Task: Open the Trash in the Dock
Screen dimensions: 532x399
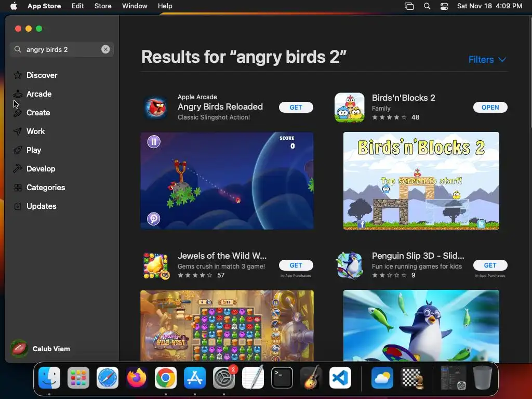Action: tap(483, 378)
